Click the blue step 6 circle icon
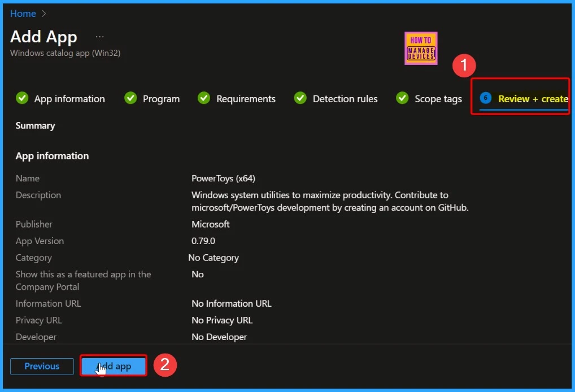575x392 pixels. click(486, 98)
